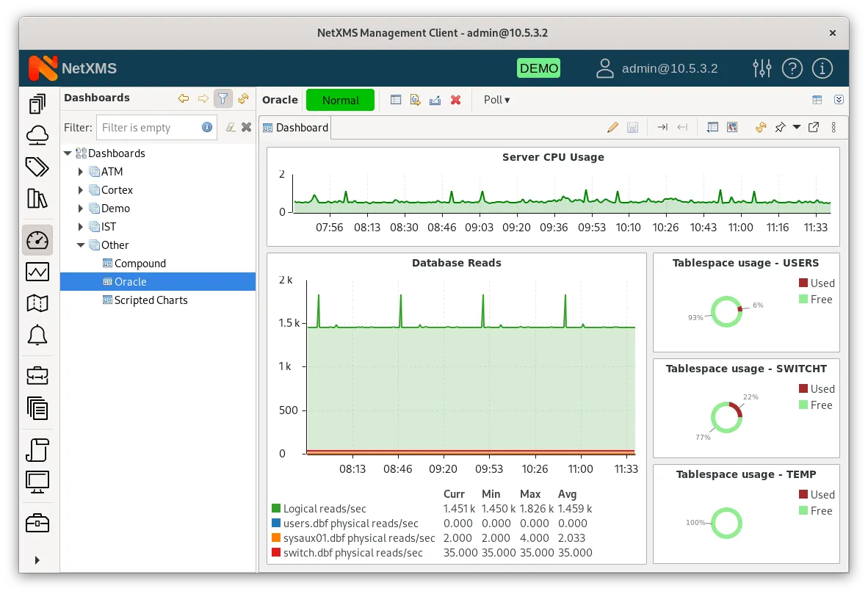Open the view's three-dot menu
Image resolution: width=868 pixels, height=594 pixels.
tap(833, 127)
